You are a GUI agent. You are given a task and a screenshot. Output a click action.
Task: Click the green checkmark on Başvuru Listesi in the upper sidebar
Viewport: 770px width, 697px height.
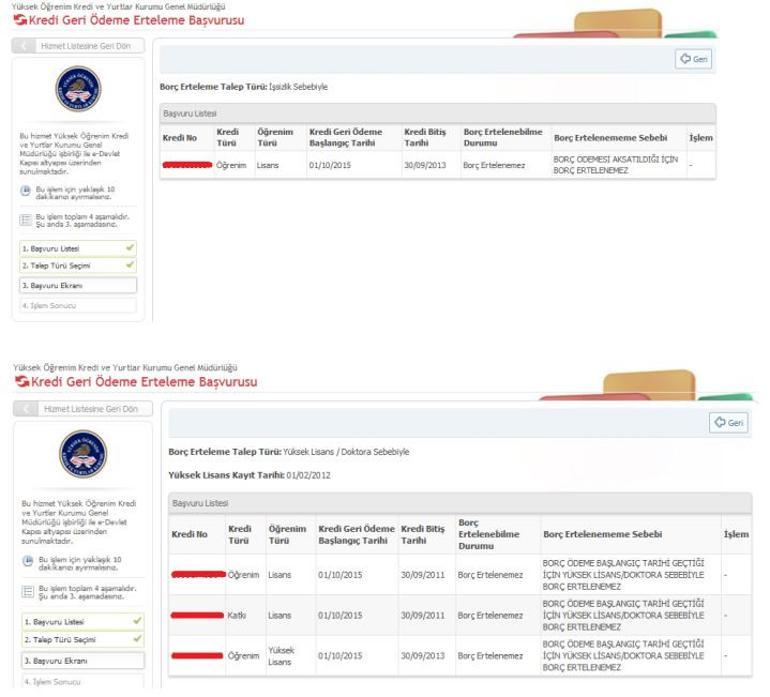(130, 247)
